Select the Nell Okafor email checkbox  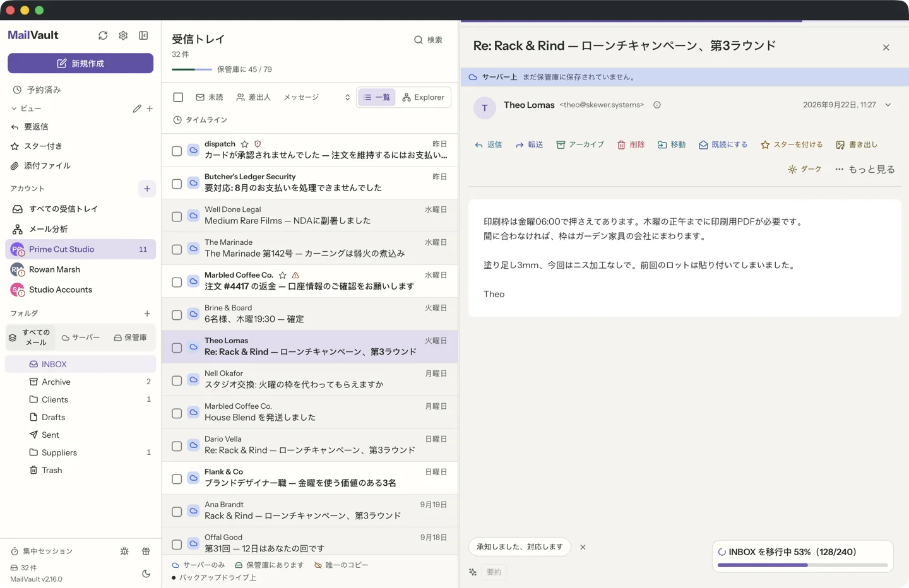tap(177, 380)
